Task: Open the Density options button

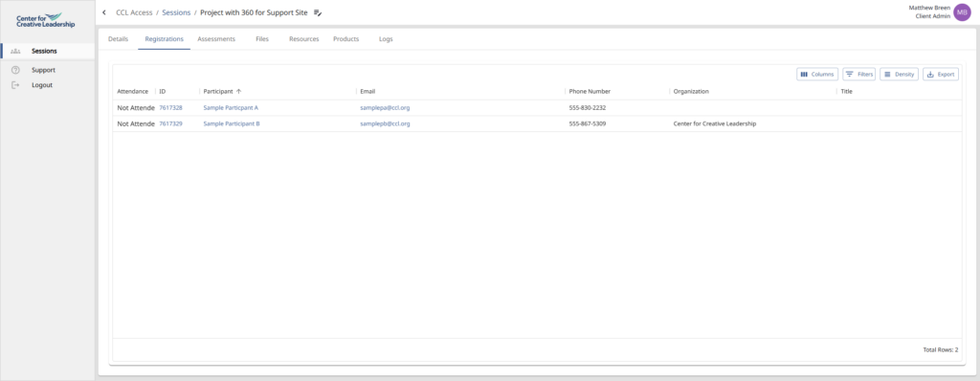Action: pos(899,75)
